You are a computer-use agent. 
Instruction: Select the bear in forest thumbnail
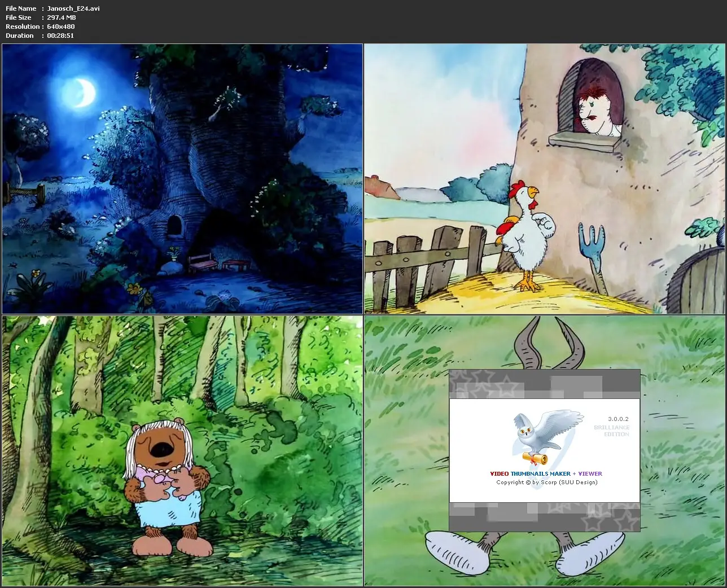pos(182,451)
